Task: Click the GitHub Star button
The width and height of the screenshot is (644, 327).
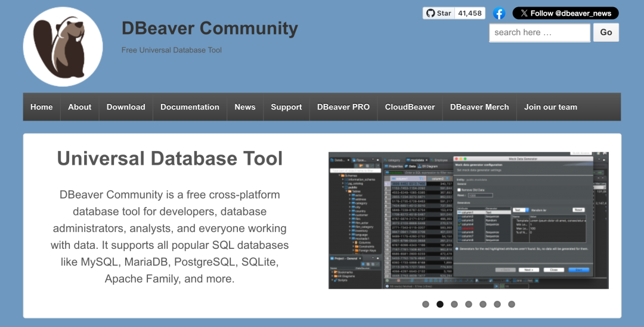Action: (438, 13)
